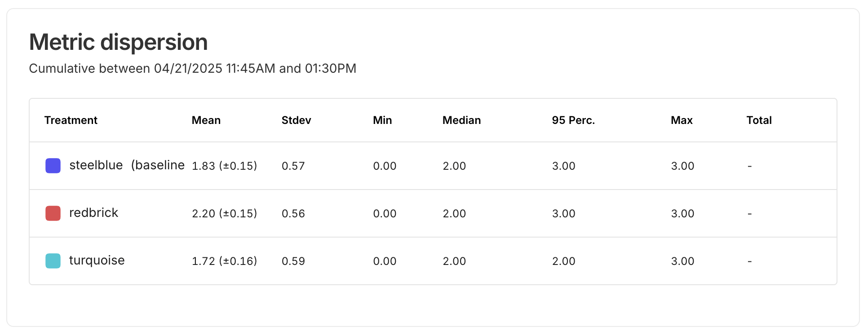Screen dimensions: 868x335
Task: Click turquoise stdev value 0.59
Action: (293, 261)
